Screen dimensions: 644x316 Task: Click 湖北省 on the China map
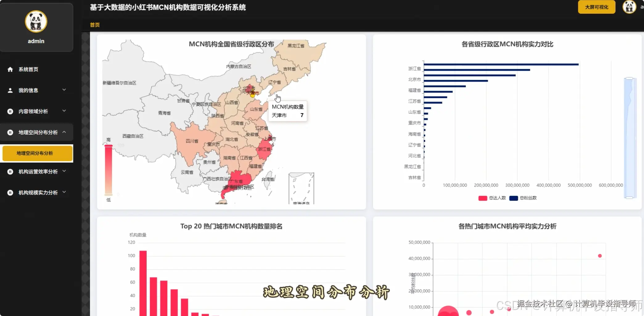click(x=232, y=139)
